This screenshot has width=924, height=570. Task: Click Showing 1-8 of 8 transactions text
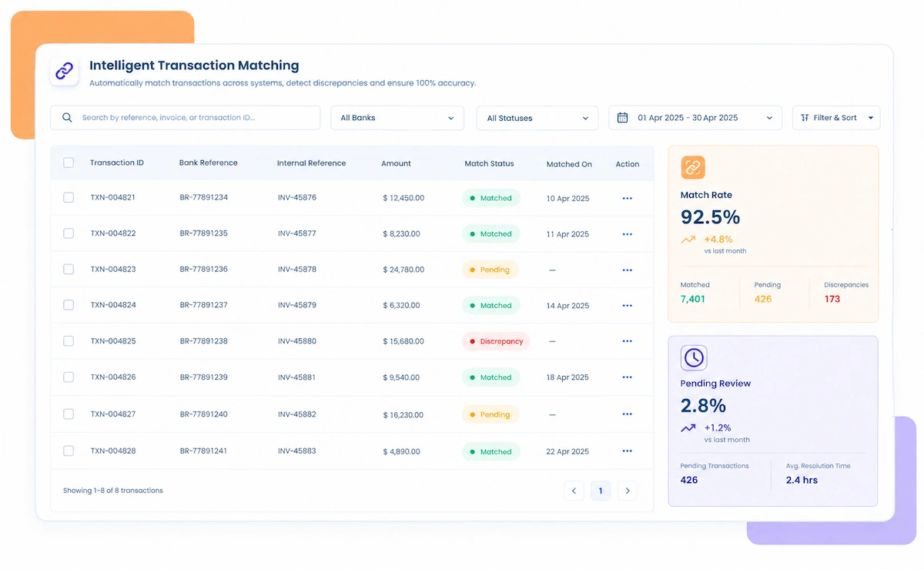(x=113, y=491)
